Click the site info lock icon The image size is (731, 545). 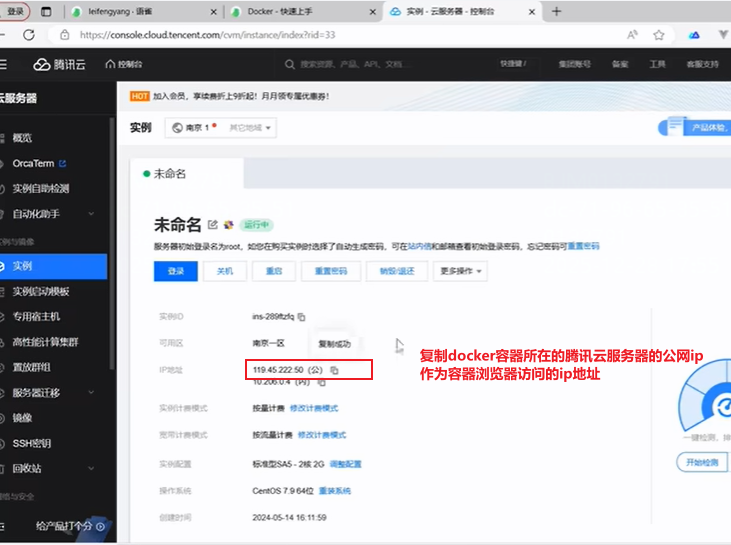pos(65,35)
